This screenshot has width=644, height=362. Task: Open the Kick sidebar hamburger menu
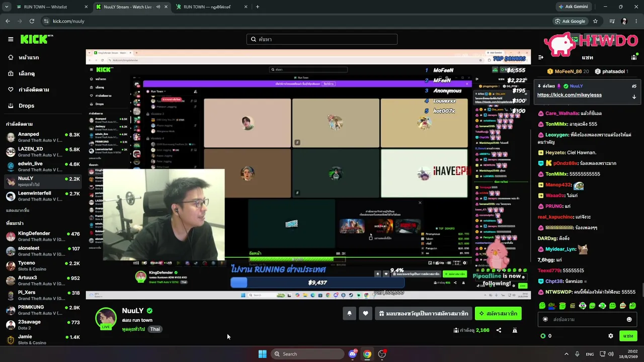[11, 39]
